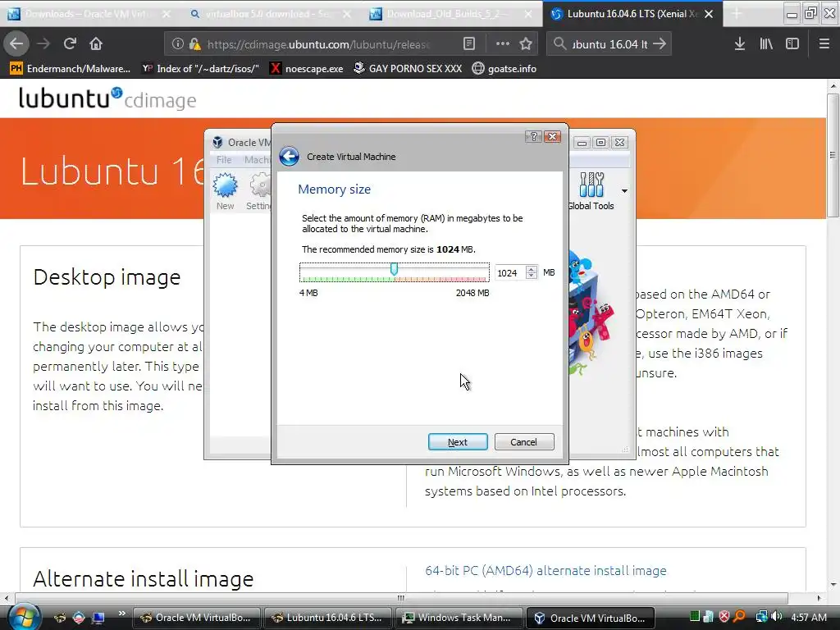Open noescape.exe bookmark
This screenshot has height=630, width=840.
[307, 69]
